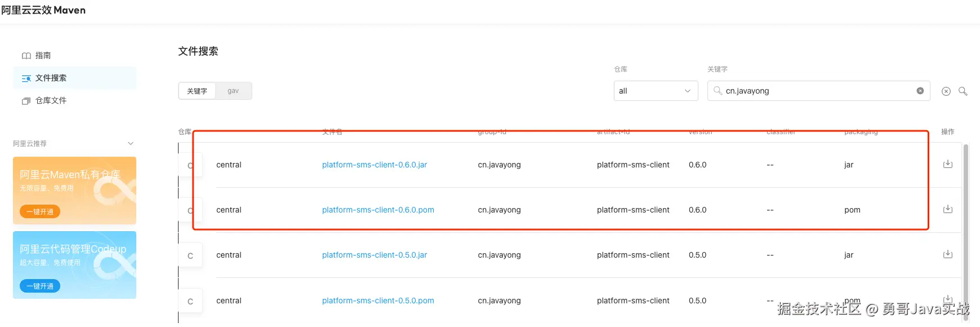Viewport: 980px width, 327px height.
Task: Switch search mode to gav
Action: point(233,91)
